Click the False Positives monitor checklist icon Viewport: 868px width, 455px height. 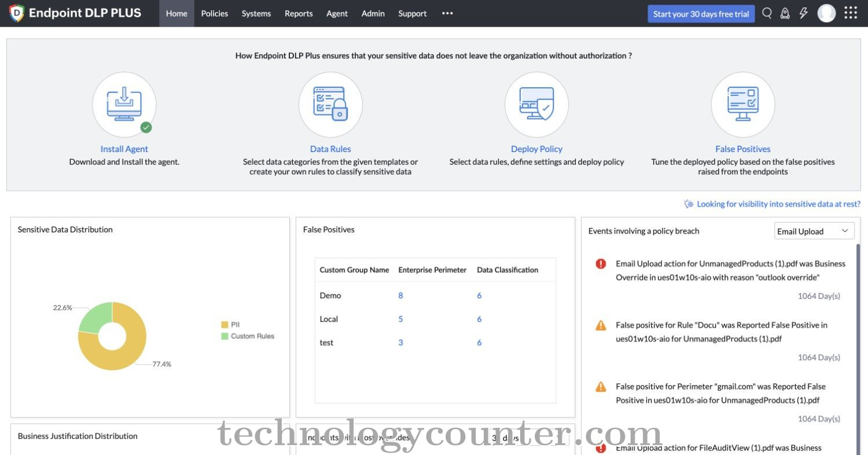click(x=743, y=104)
